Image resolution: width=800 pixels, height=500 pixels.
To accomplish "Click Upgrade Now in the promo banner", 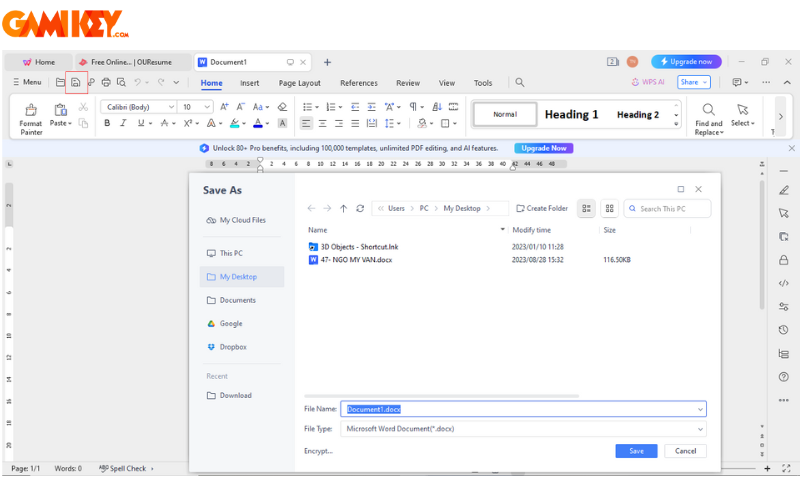I will pos(544,148).
